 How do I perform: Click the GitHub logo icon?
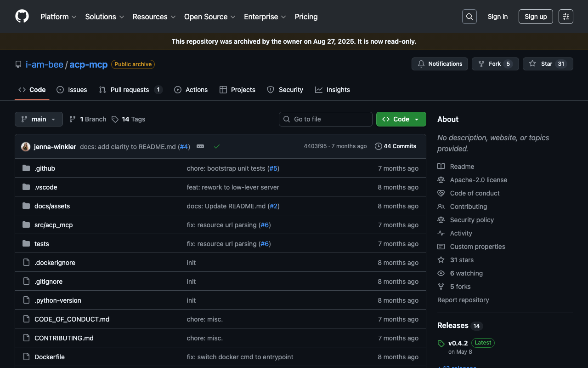pyautogui.click(x=22, y=17)
